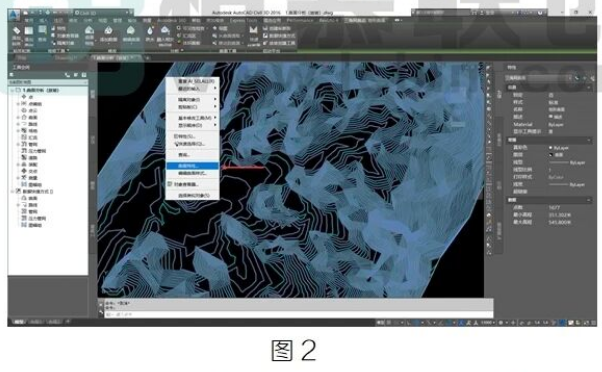The width and height of the screenshot is (602, 372).
Task: Choose 编辑曲面样式 in the context menu
Action: tap(192, 174)
